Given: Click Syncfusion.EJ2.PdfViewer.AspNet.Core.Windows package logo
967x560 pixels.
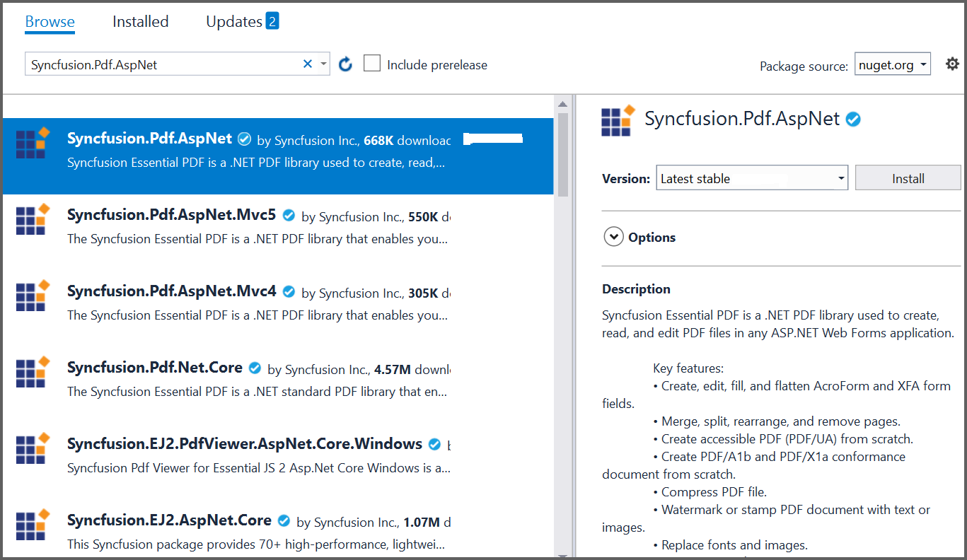Looking at the screenshot, I should (33, 449).
